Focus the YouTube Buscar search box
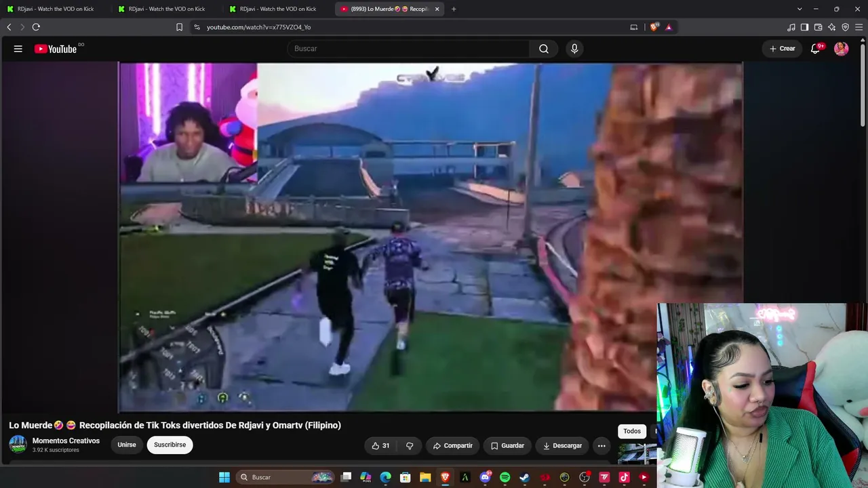The width and height of the screenshot is (868, 488). point(408,49)
